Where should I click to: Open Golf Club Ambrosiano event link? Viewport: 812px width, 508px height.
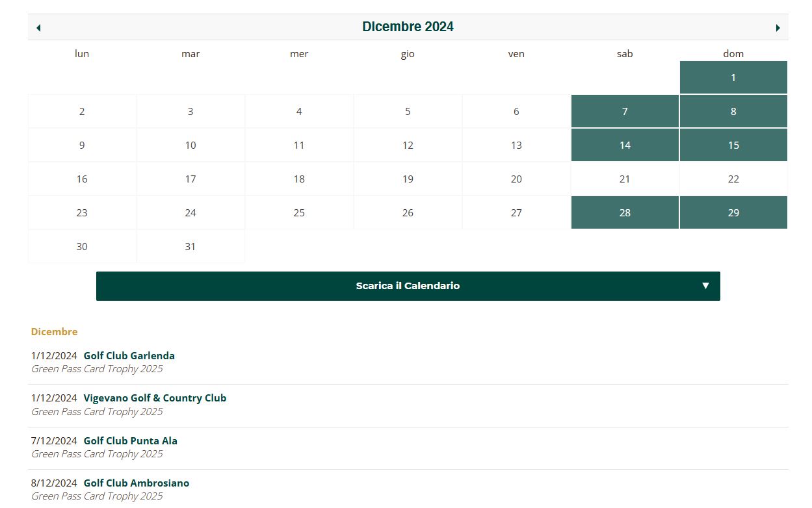[137, 483]
